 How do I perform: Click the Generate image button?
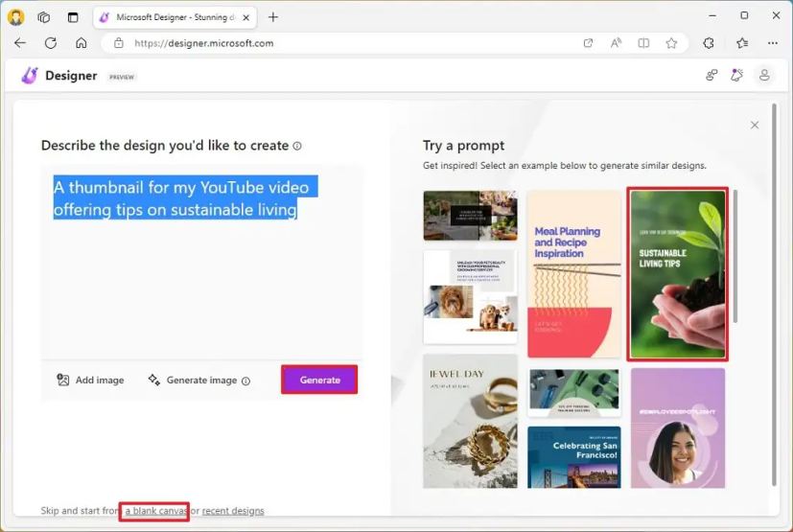[192, 380]
